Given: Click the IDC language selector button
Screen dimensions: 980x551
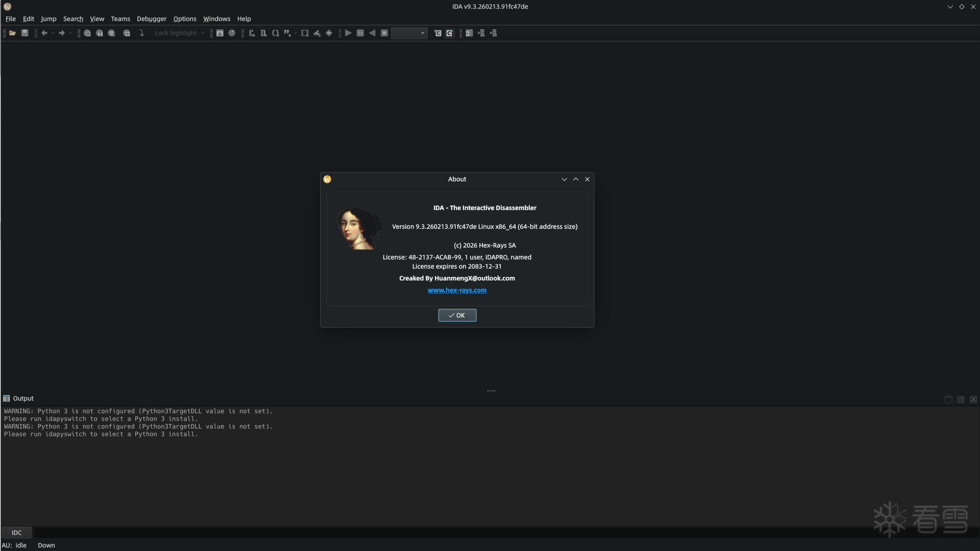Looking at the screenshot, I should click(x=17, y=533).
